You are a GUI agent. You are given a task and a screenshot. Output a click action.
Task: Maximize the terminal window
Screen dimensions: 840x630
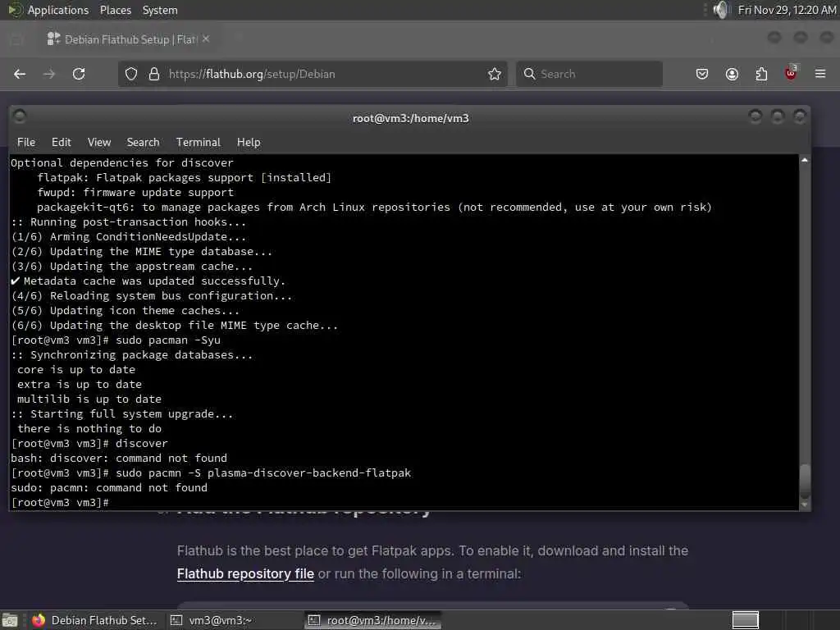[778, 116]
